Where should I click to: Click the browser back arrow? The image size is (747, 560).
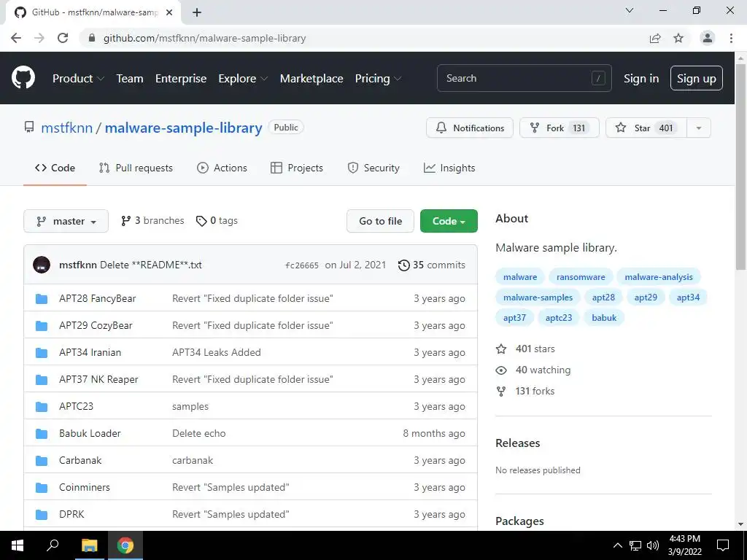point(16,38)
